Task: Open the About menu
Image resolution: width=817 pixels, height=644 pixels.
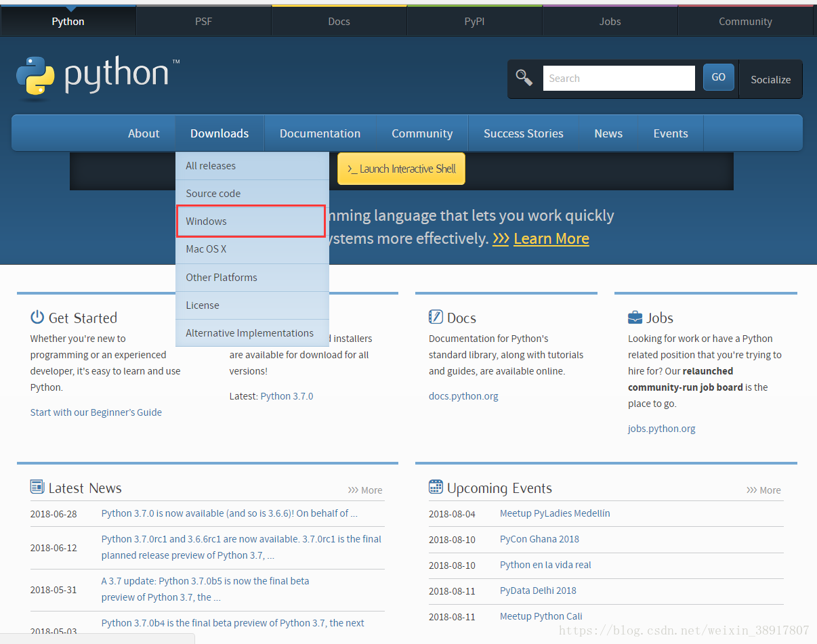Action: coord(144,133)
